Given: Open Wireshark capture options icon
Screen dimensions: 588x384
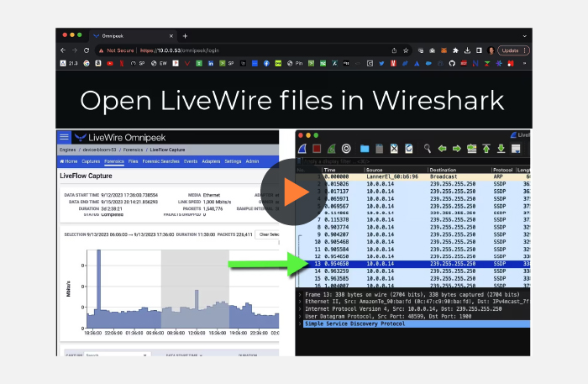Looking at the screenshot, I should pos(346,149).
